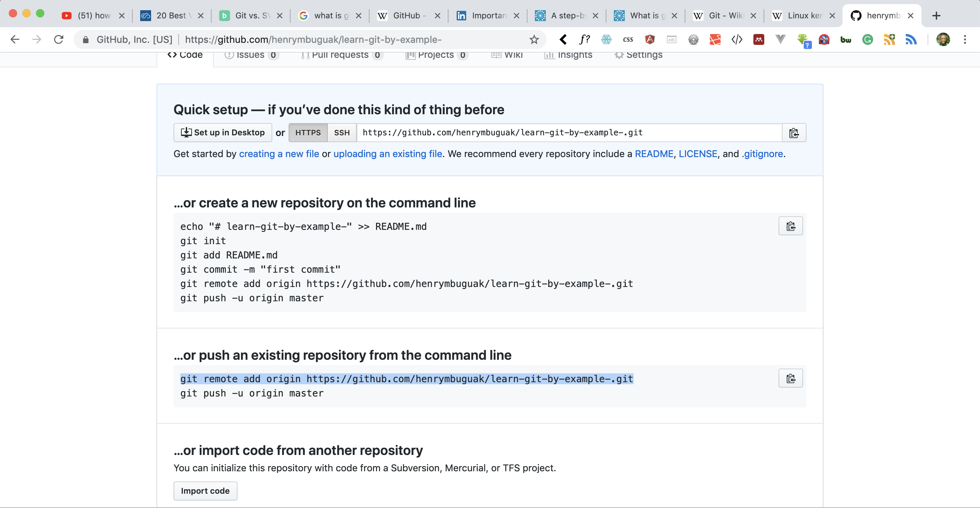Reload the current GitHub page

59,39
